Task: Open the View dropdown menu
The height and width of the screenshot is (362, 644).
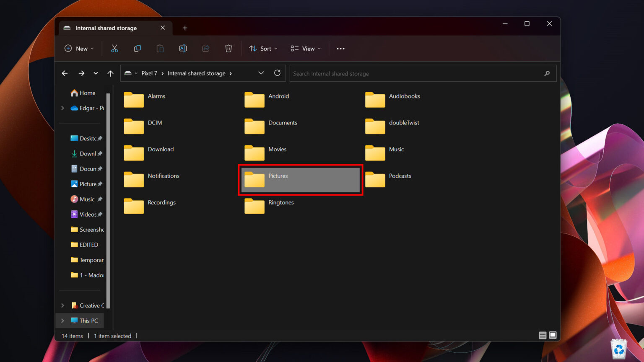Action: [306, 49]
